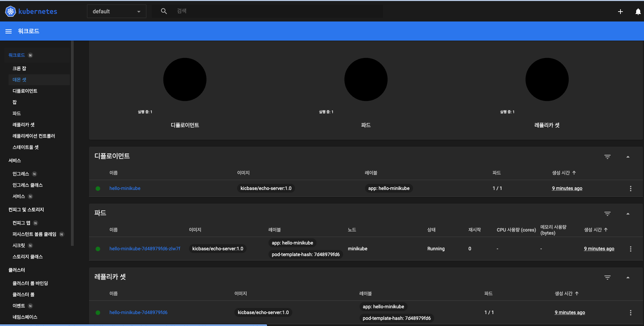
Task: Open filter for 디플로이먼트 list
Action: pos(607,157)
